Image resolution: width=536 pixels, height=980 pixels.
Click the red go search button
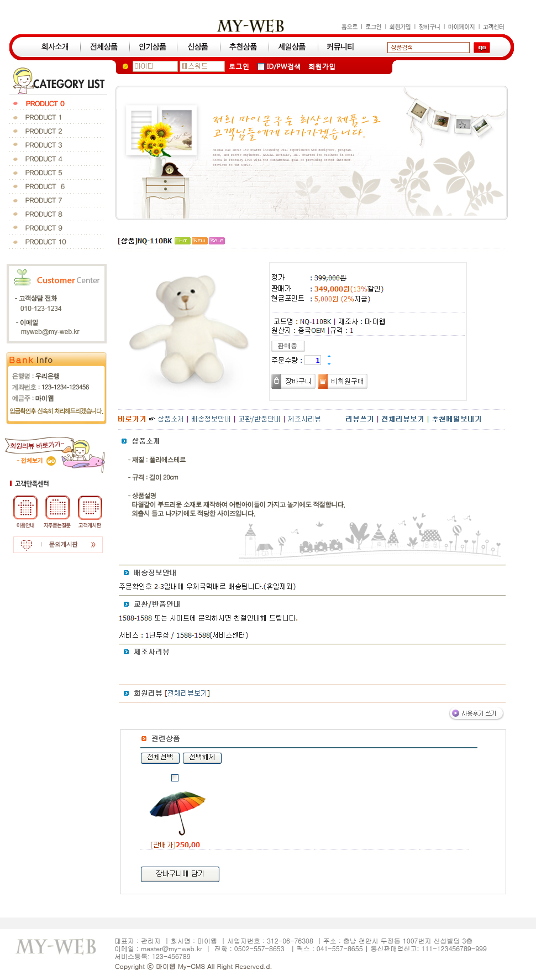point(482,48)
